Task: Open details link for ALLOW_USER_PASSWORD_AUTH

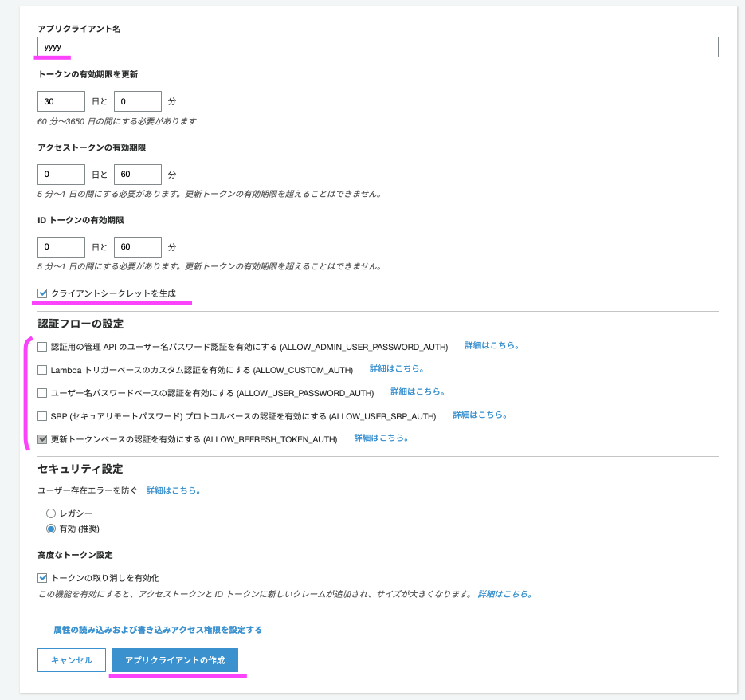Action: tap(418, 391)
